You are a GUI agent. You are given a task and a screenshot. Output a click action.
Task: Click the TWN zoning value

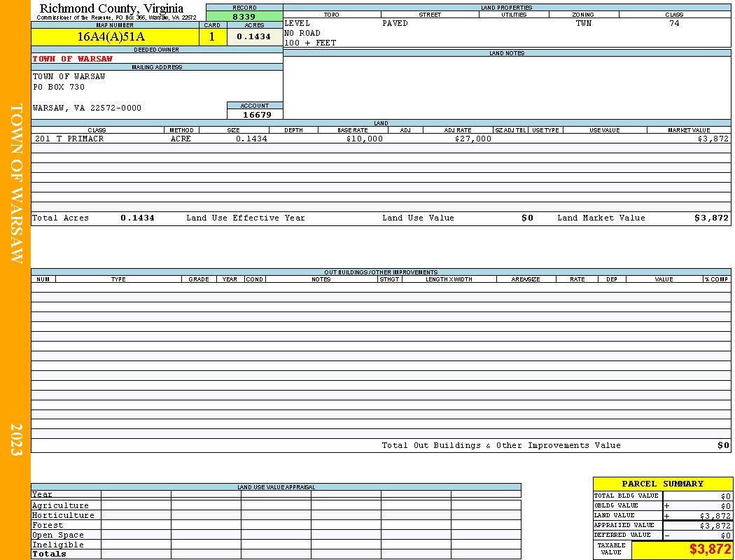pyautogui.click(x=584, y=23)
